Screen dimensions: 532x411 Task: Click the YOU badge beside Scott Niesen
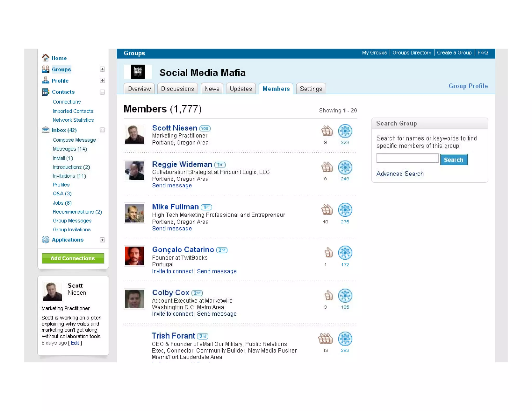pos(205,128)
